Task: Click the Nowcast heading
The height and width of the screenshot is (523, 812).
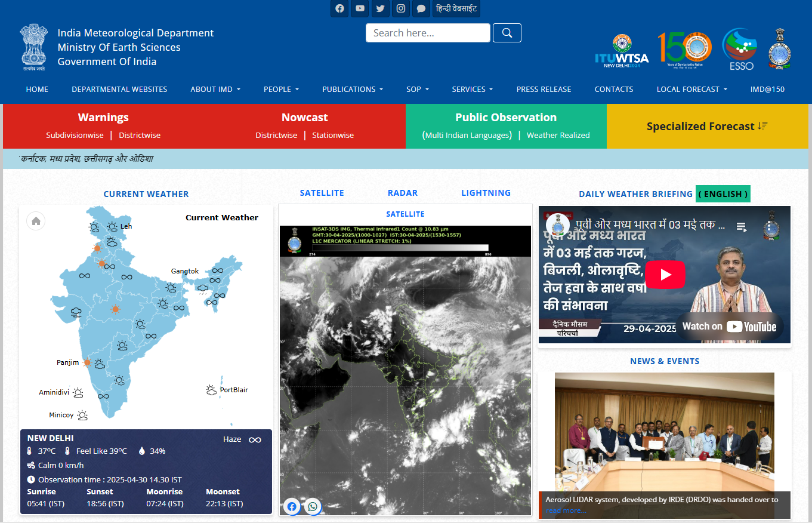Action: tap(305, 117)
